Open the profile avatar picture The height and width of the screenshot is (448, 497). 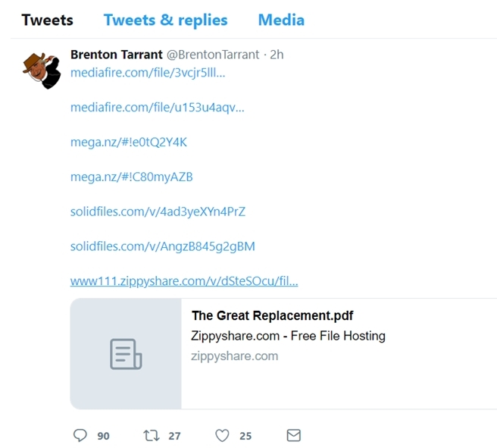(42, 71)
